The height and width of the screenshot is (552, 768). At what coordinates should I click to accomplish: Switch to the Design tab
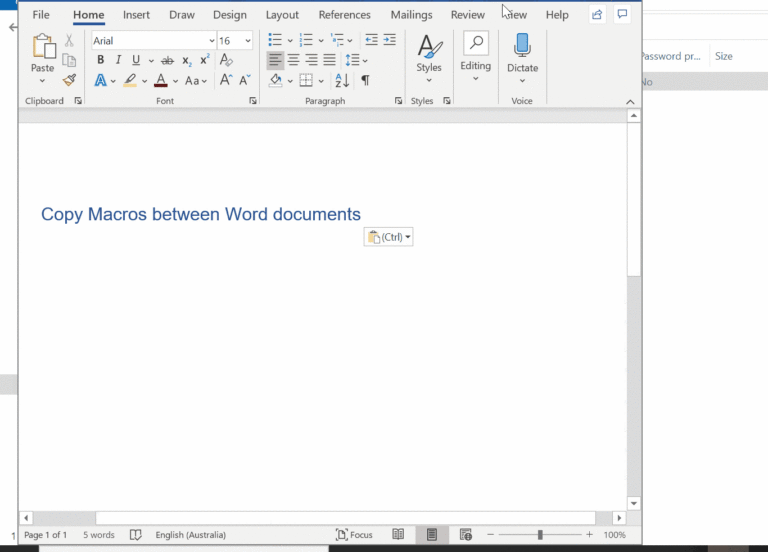coord(230,15)
